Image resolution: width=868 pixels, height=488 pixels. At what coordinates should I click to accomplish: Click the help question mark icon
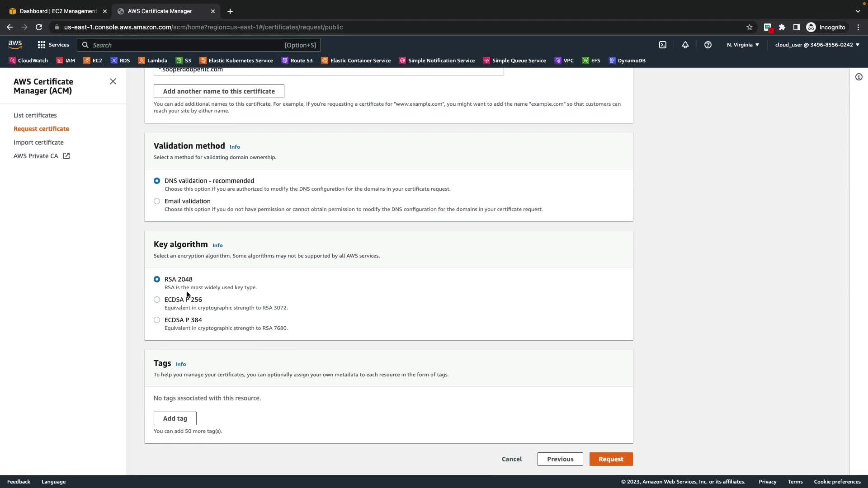708,45
